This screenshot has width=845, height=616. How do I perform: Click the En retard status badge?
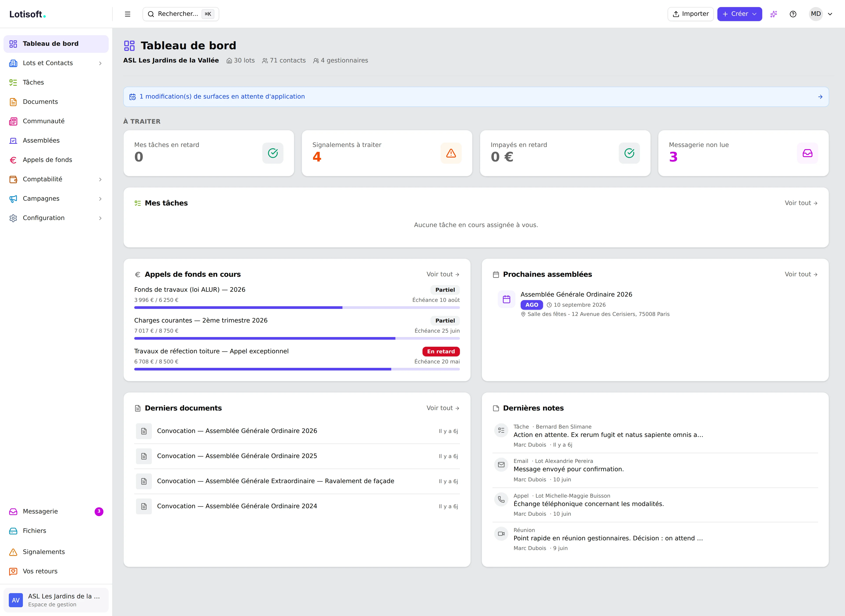[441, 352]
